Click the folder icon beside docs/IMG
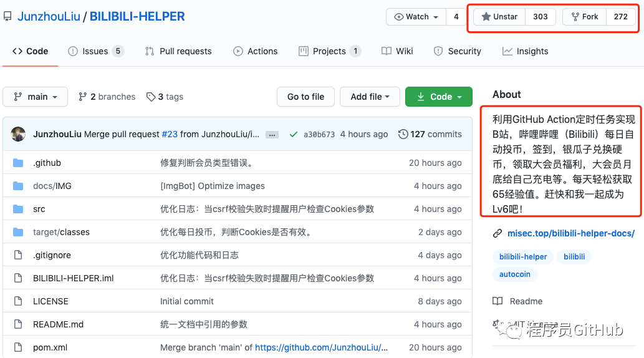Image resolution: width=644 pixels, height=358 pixels. click(18, 186)
